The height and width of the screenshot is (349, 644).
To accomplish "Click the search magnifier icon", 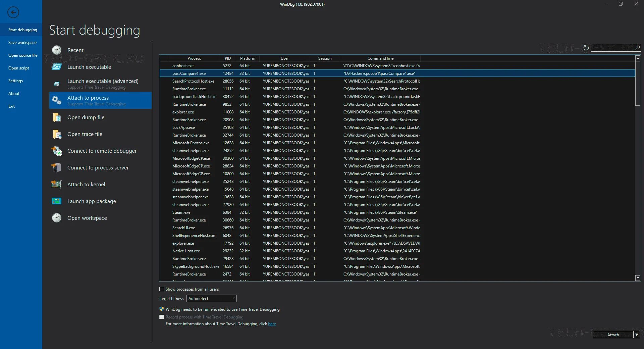I will pyautogui.click(x=638, y=48).
